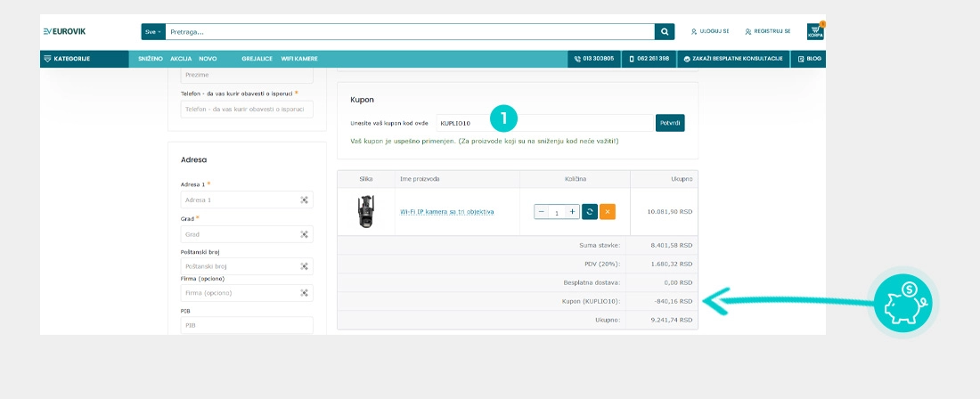Image resolution: width=980 pixels, height=399 pixels.
Task: Click the autofill icon in Firma field
Action: [x=304, y=293]
